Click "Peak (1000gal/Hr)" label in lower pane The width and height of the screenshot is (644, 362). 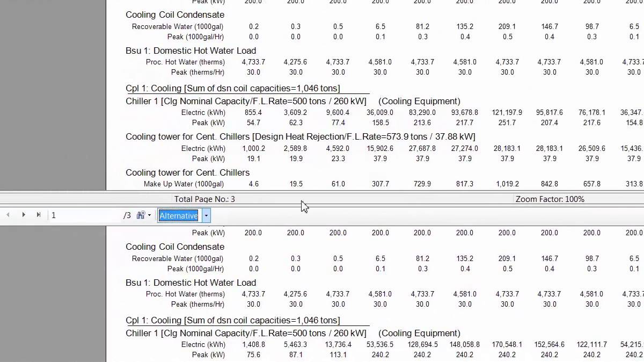(x=196, y=269)
